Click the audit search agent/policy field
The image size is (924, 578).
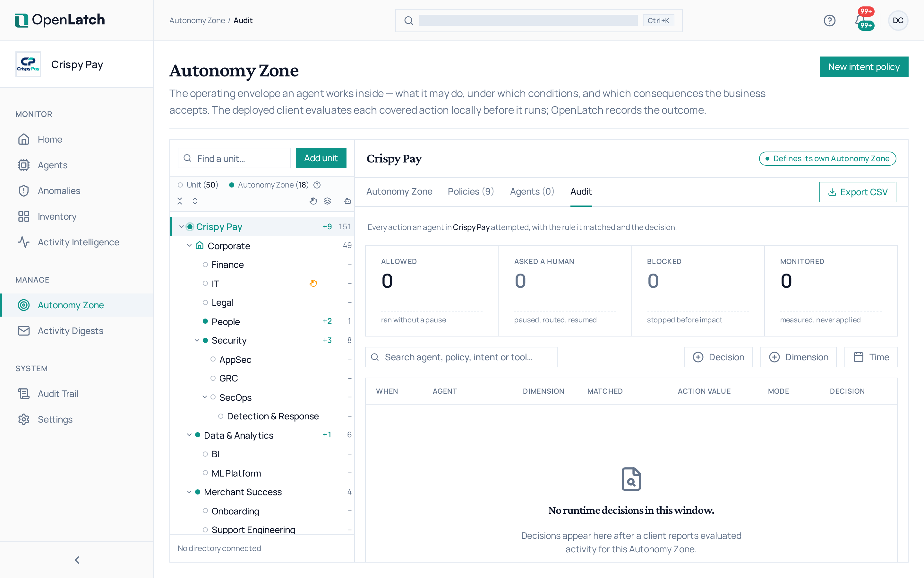(x=461, y=357)
